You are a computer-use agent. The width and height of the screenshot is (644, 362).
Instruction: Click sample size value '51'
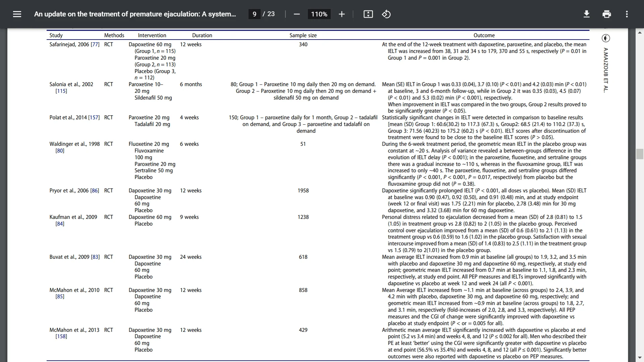pos(303,144)
